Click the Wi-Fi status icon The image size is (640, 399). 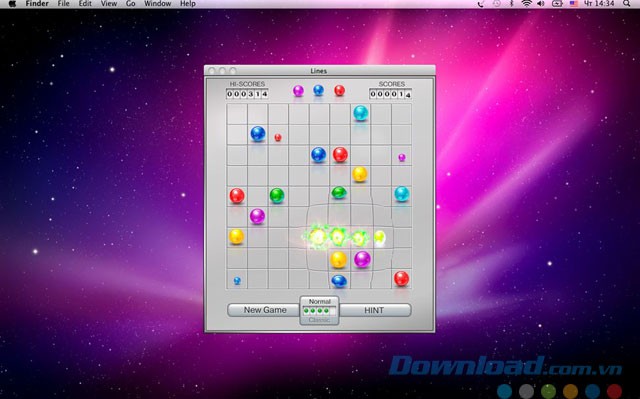coord(527,4)
